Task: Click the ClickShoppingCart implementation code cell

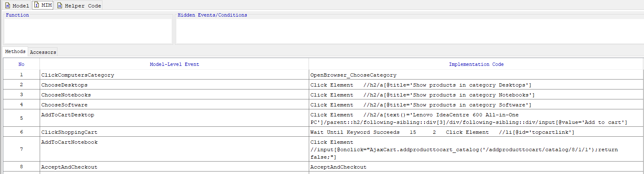Action: (x=476, y=132)
